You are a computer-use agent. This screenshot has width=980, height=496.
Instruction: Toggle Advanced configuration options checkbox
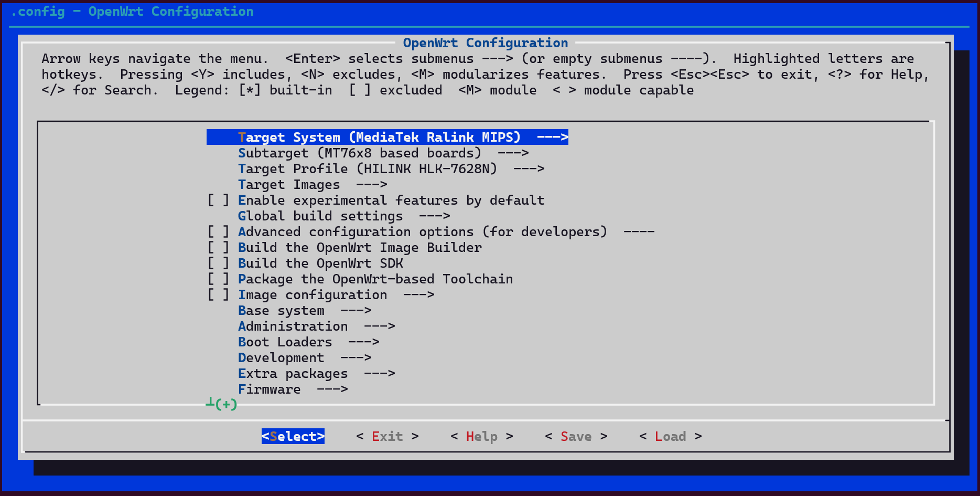click(x=218, y=232)
